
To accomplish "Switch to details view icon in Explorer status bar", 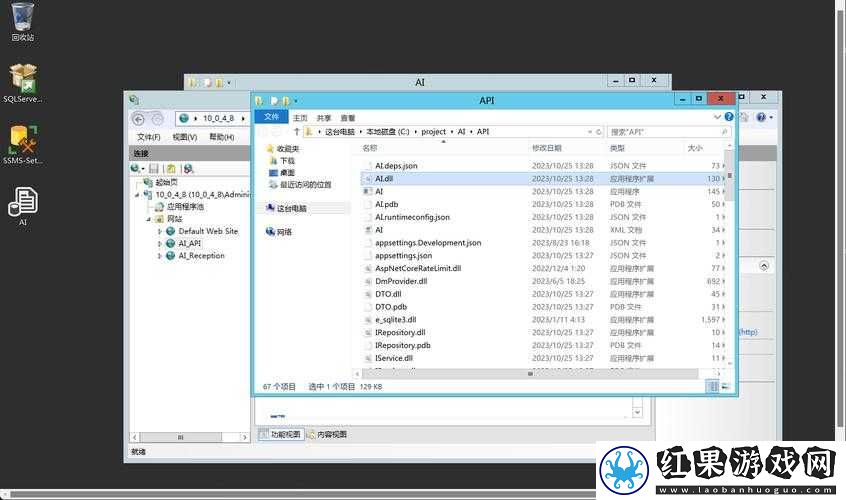I will click(x=713, y=386).
